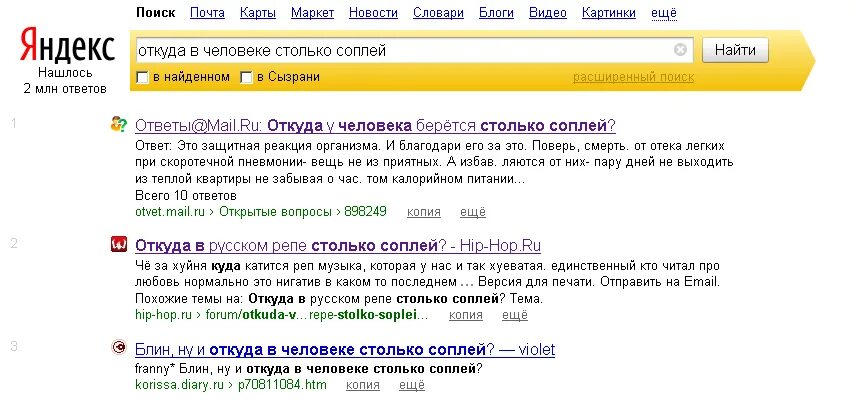Open the cached копия of the otvet.mail.ru result
Image resolution: width=859 pixels, height=407 pixels.
(424, 212)
